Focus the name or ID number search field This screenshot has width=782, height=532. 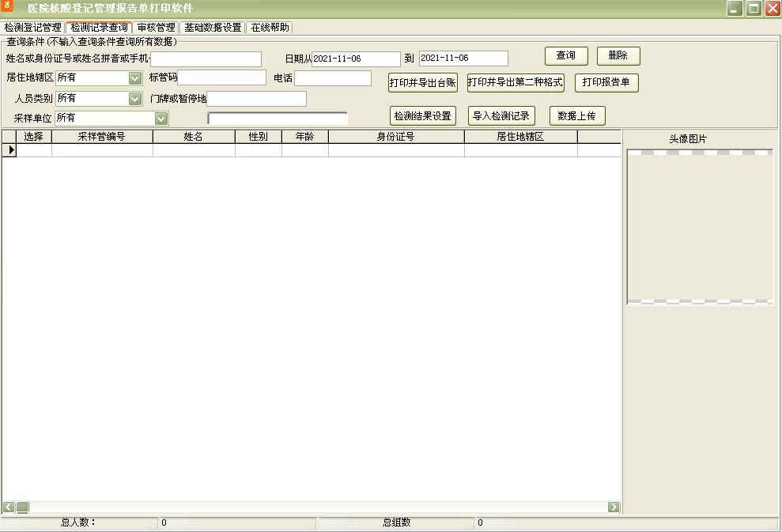[206, 58]
